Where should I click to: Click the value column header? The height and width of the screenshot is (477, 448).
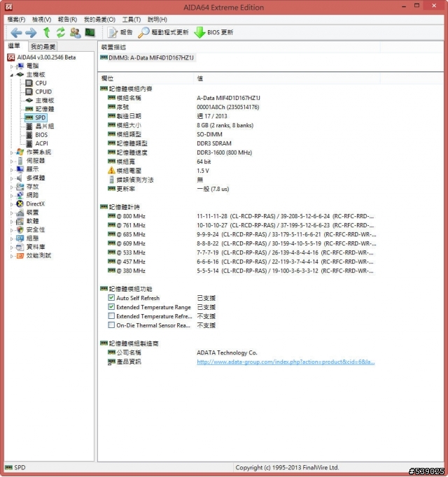coord(286,78)
